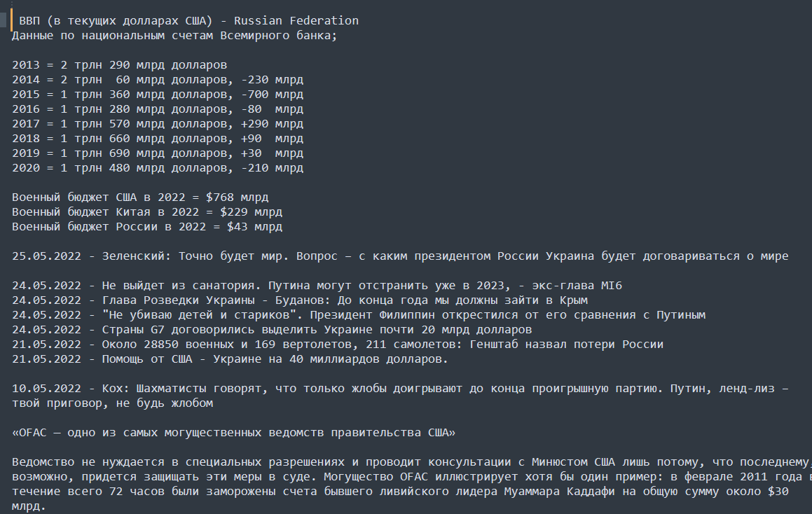Click the 2017 line with +290 млрд
Viewport: 812px width, 514px height.
pos(158,124)
